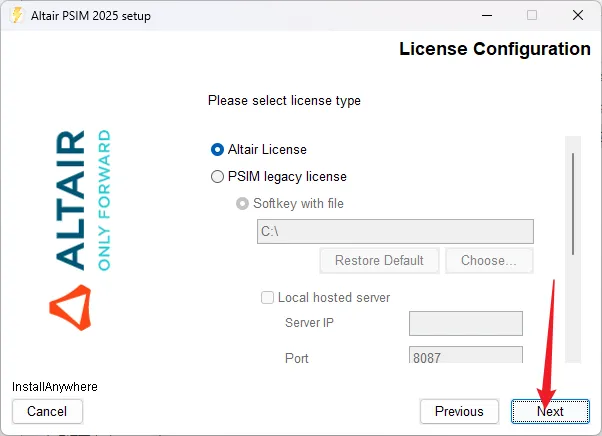This screenshot has height=436, width=602.
Task: Click the Port field showing 8087
Action: coord(466,357)
